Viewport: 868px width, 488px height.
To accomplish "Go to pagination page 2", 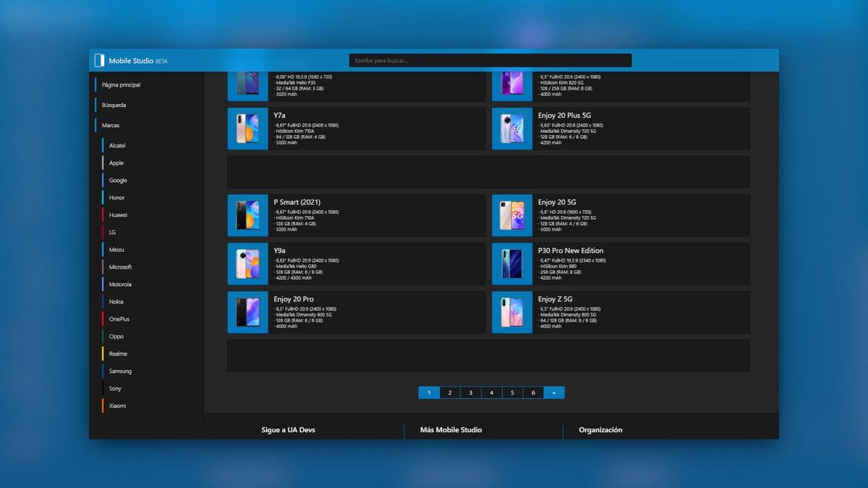I will (450, 393).
